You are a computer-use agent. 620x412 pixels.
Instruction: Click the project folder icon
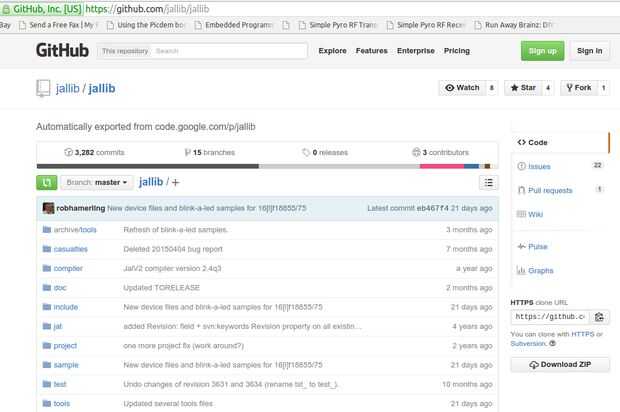47,346
